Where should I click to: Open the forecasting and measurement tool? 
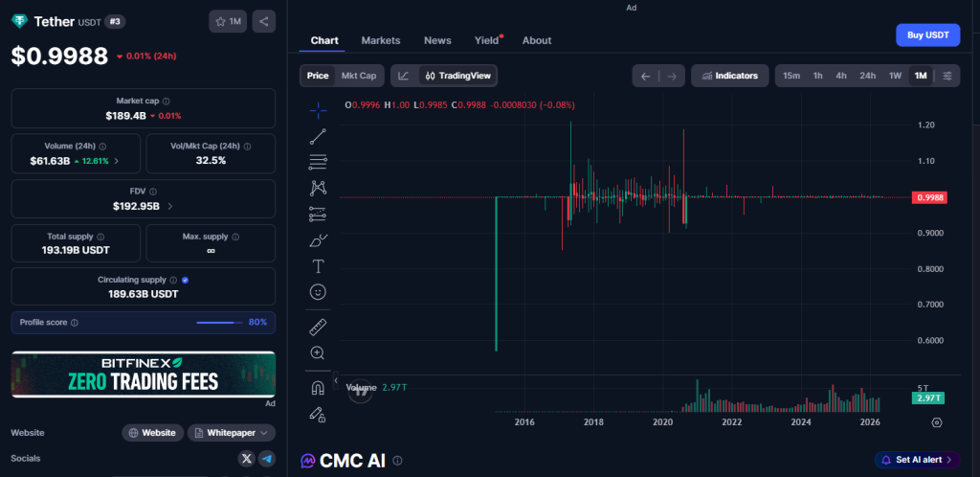point(318,215)
